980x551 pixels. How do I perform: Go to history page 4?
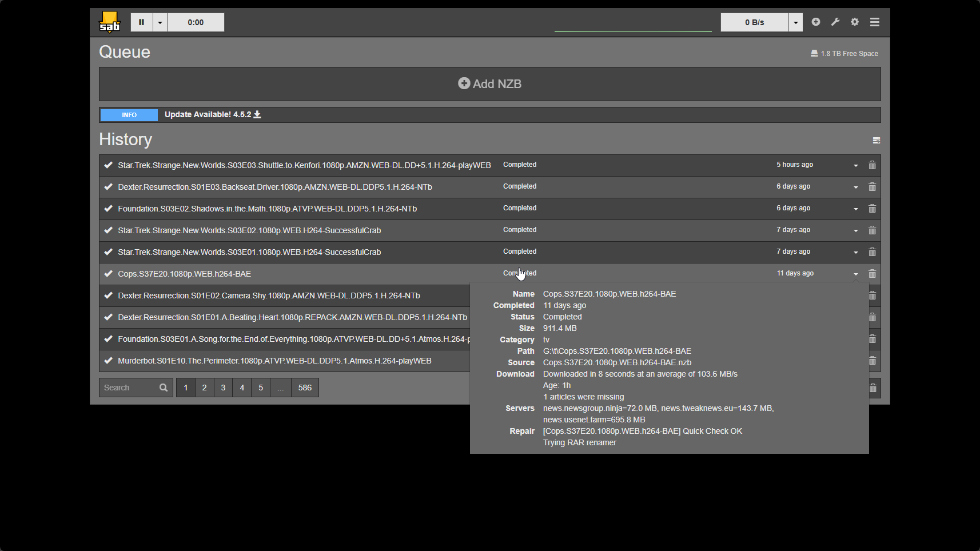242,388
